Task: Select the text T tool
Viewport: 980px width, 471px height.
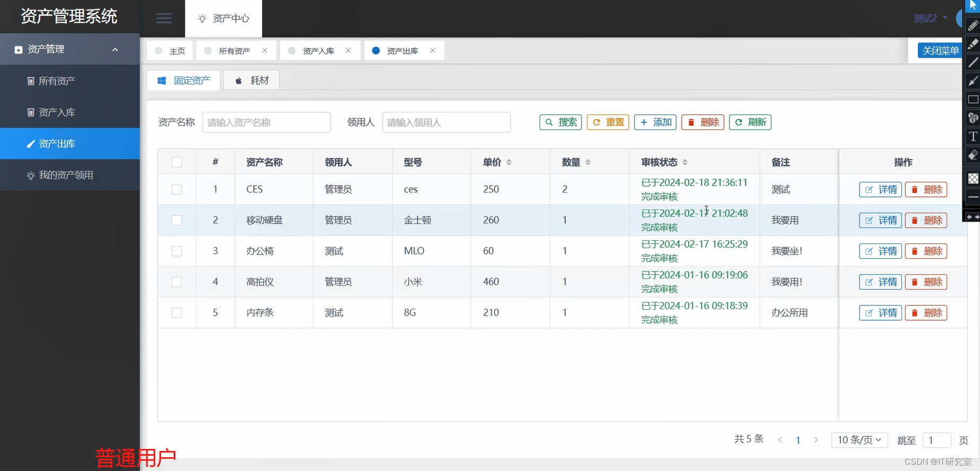Action: pyautogui.click(x=973, y=136)
